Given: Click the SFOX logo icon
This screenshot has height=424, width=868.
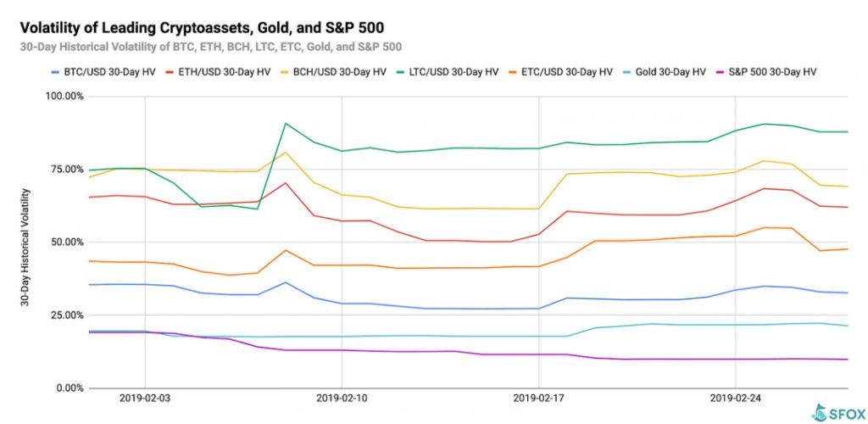Looking at the screenshot, I should click(x=820, y=411).
